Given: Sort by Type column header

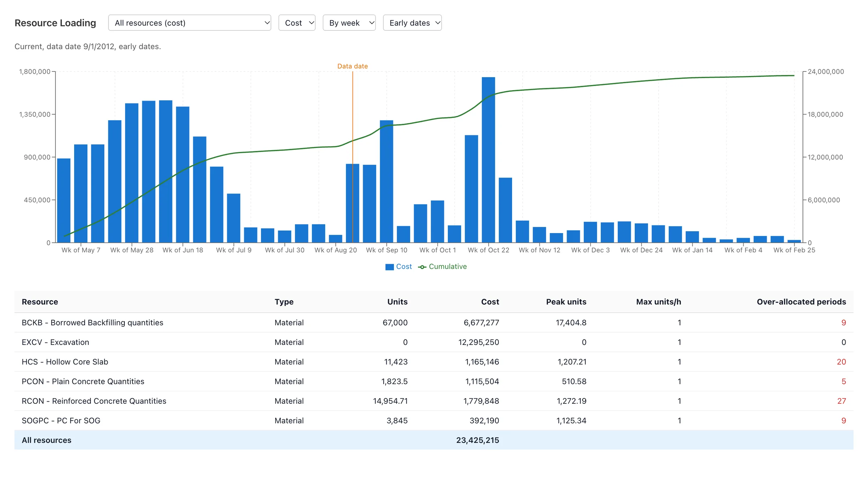Looking at the screenshot, I should pos(284,302).
